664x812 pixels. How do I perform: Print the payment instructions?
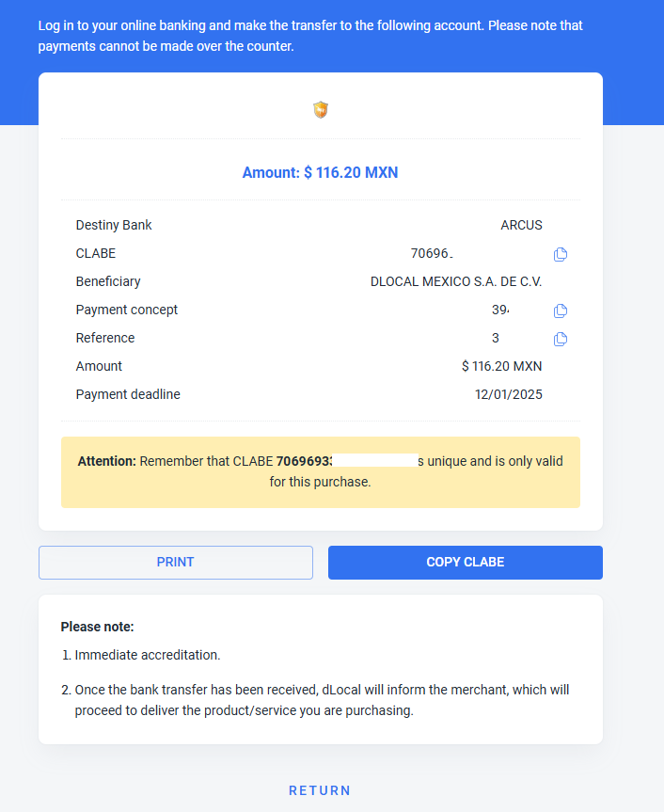point(176,563)
